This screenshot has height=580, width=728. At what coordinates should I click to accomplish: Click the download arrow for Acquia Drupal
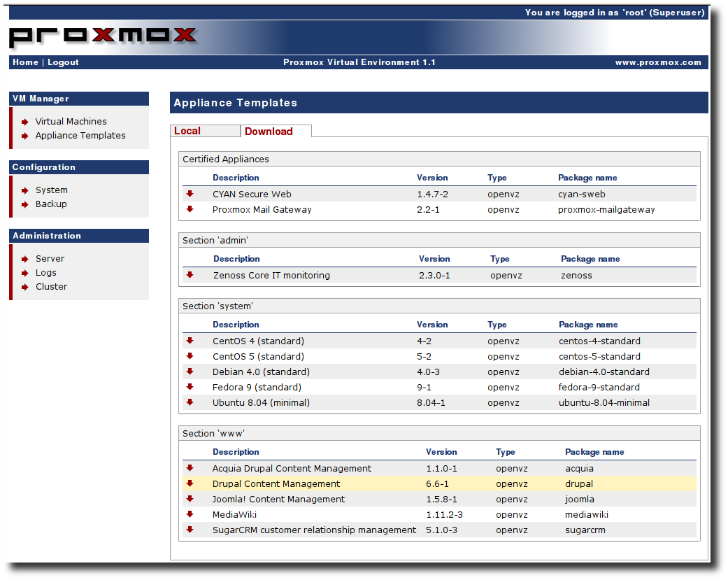pos(190,468)
